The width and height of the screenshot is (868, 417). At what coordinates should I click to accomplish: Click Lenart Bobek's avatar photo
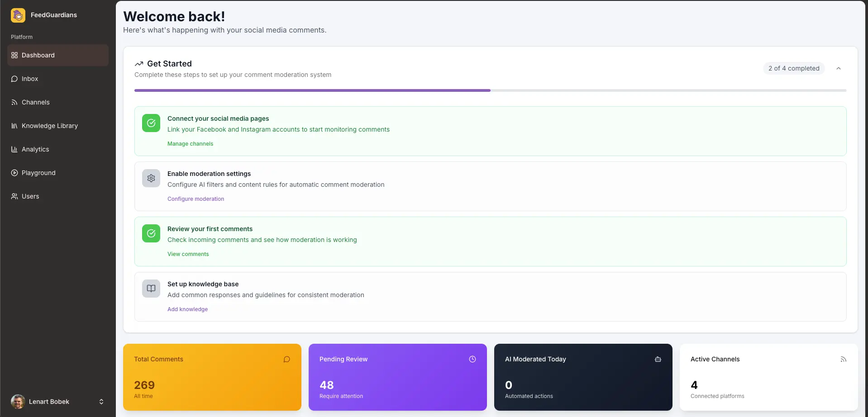click(18, 402)
